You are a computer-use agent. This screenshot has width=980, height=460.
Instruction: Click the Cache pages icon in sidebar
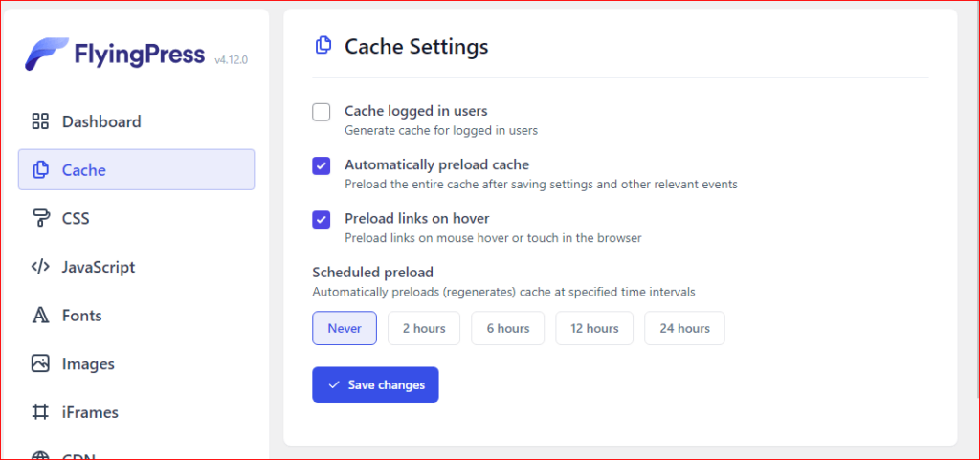40,170
